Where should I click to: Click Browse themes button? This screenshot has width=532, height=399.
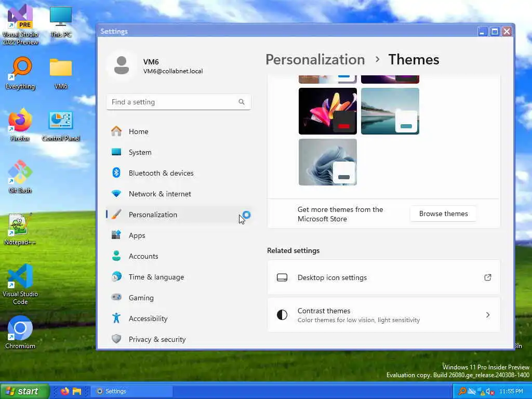443,214
